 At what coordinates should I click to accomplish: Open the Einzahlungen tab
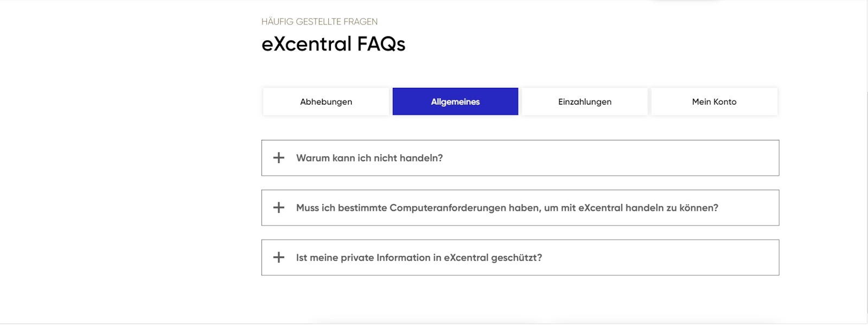pyautogui.click(x=584, y=102)
